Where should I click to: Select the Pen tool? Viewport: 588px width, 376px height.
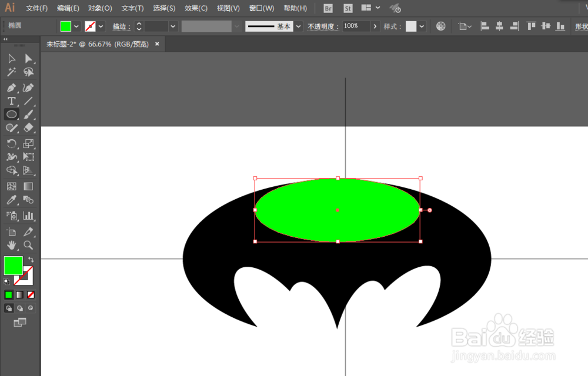click(12, 87)
